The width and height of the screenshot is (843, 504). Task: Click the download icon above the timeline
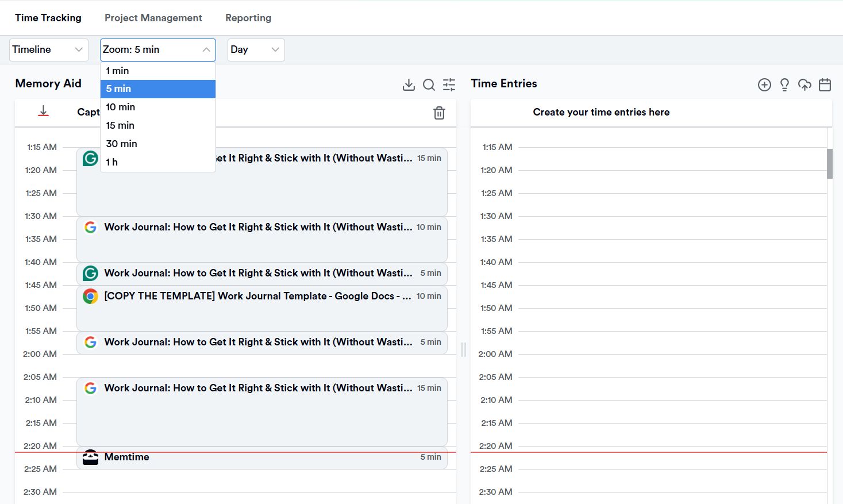[43, 111]
